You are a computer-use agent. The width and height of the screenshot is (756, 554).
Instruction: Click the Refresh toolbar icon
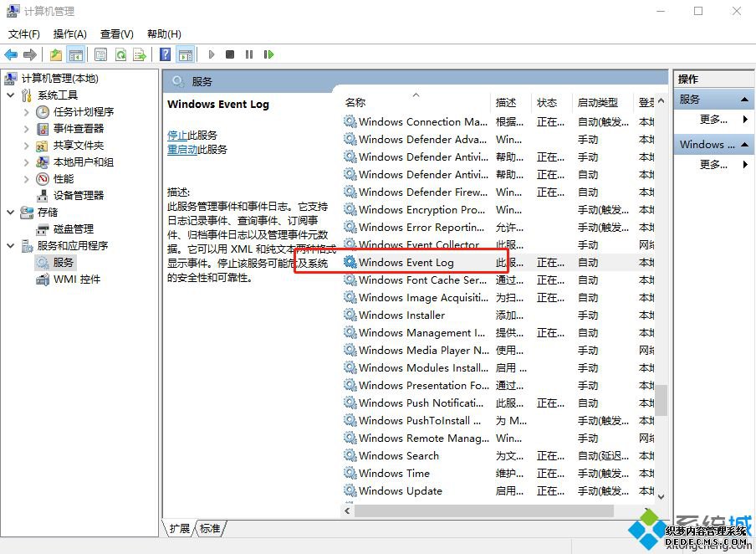point(120,54)
